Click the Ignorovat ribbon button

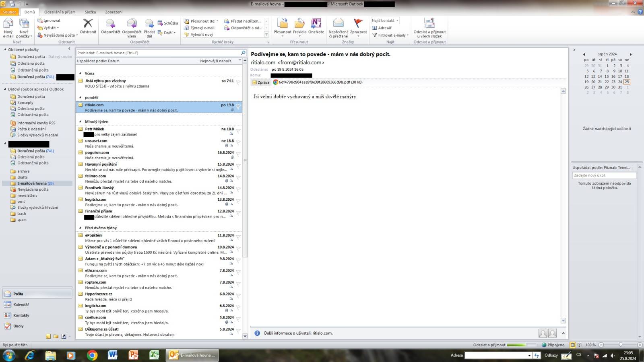click(49, 21)
